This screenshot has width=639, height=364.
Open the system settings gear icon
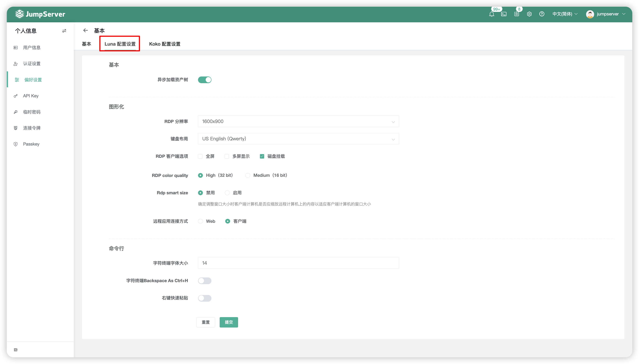tap(529, 14)
